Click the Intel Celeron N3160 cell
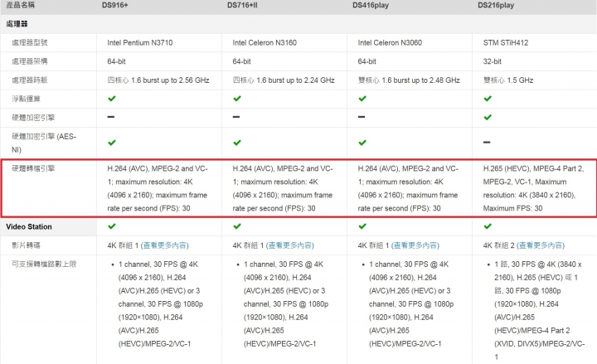This screenshot has height=364, width=597. coord(265,42)
